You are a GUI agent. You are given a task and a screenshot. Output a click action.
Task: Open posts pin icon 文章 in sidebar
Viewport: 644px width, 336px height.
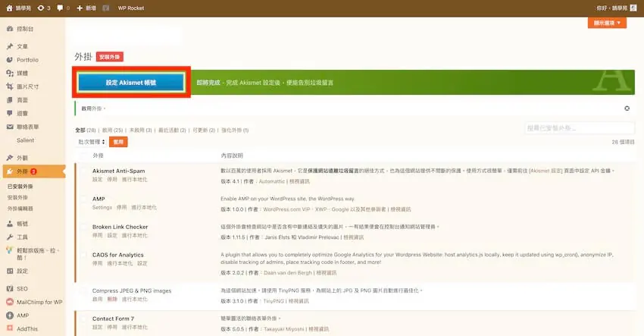(10, 46)
